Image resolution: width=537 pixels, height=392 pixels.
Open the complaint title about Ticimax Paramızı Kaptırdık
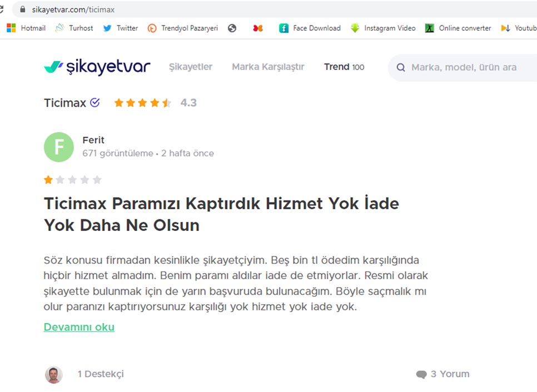[x=221, y=214]
